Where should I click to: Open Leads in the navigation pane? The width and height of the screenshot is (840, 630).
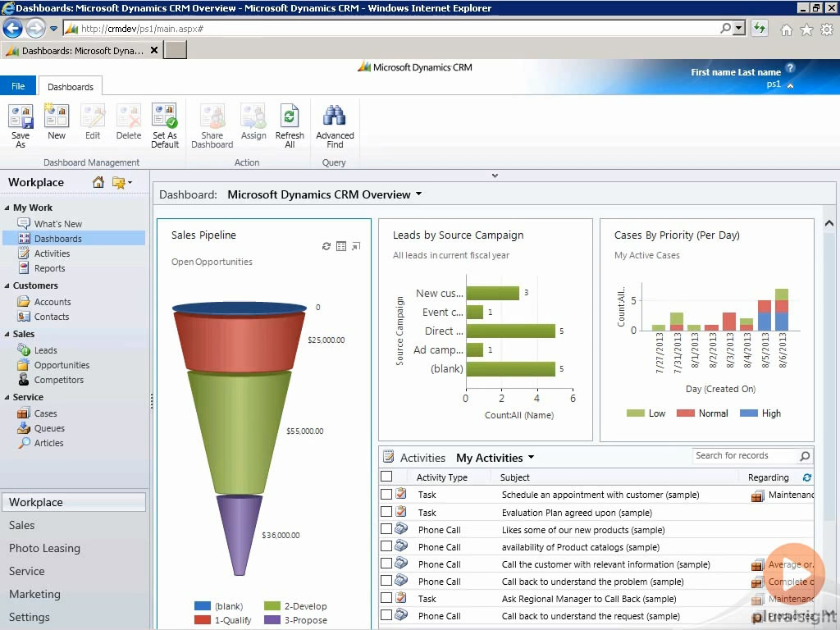(x=45, y=350)
